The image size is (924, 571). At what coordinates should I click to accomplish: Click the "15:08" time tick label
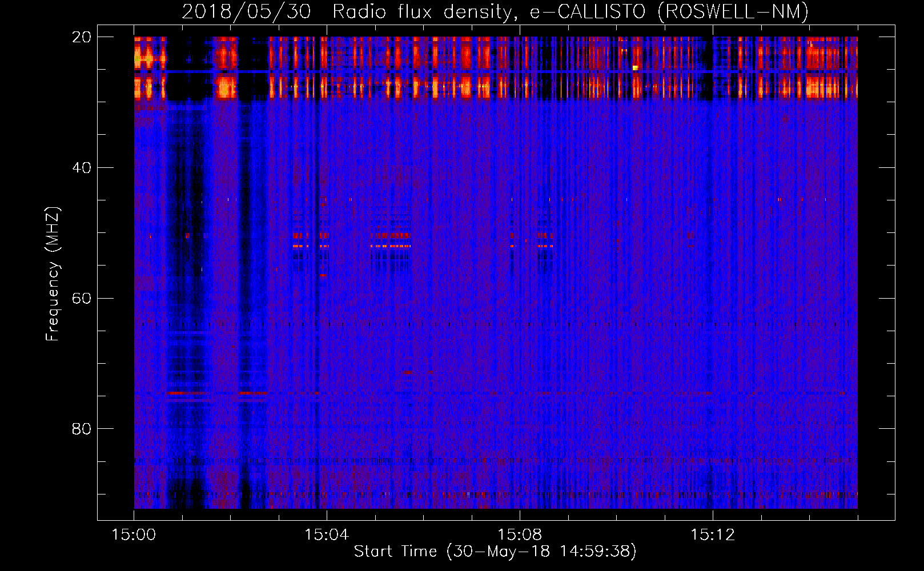[x=520, y=535]
